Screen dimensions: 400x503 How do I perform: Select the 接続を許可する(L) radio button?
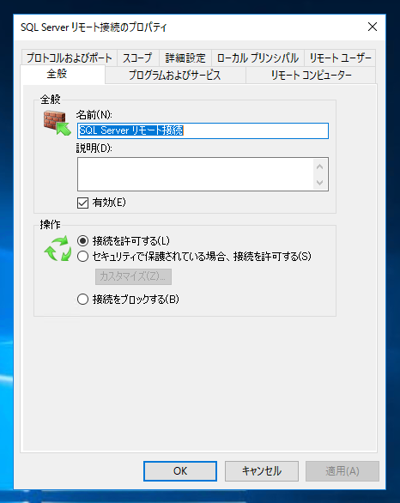(x=82, y=241)
